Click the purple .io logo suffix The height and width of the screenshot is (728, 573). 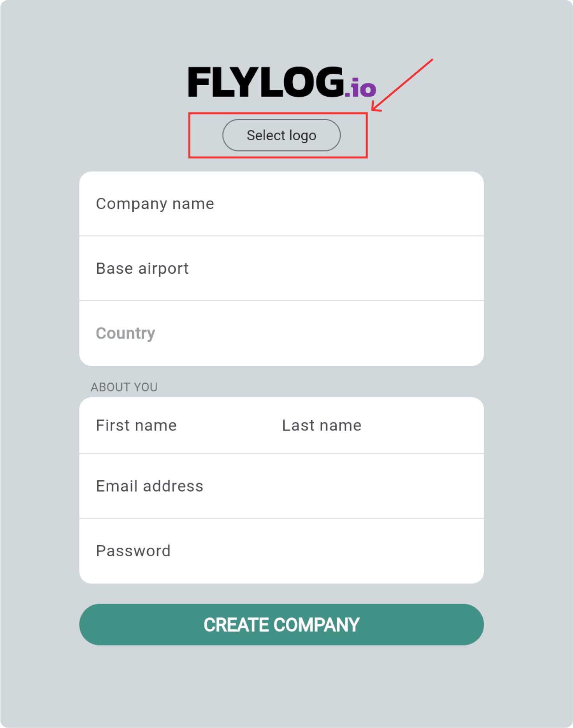(x=360, y=87)
